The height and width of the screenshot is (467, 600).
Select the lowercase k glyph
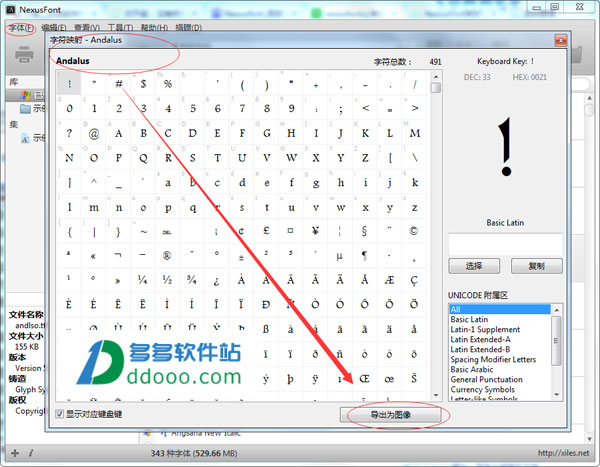pyautogui.click(x=414, y=183)
